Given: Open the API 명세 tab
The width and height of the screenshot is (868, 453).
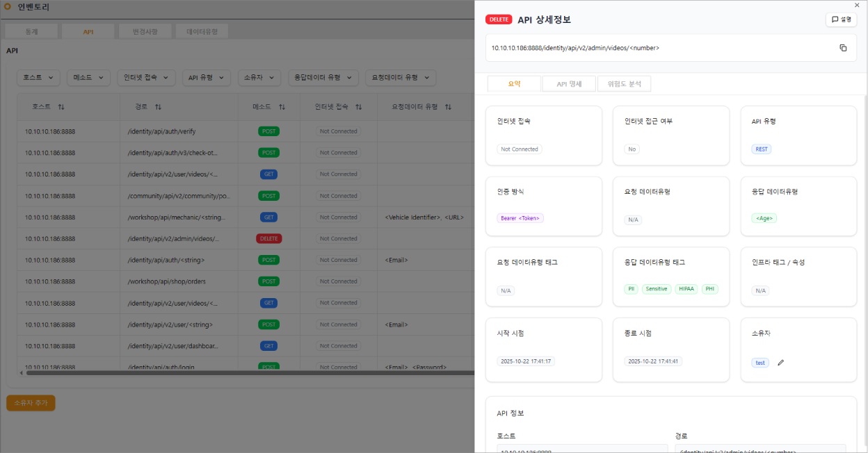Looking at the screenshot, I should (569, 84).
